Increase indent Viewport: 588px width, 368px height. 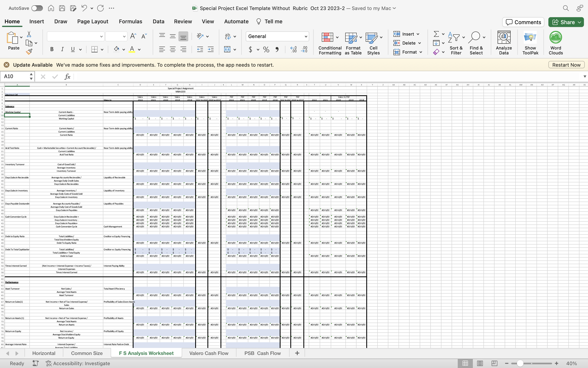pos(211,49)
